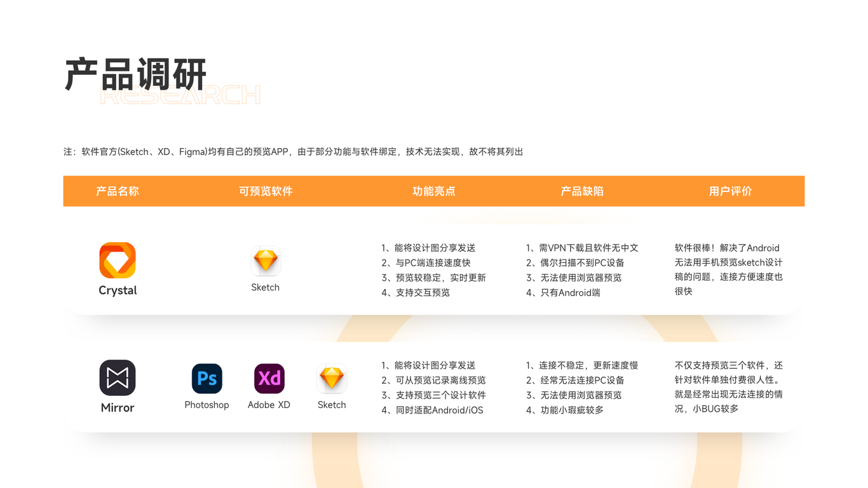This screenshot has width=868, height=488.
Task: Click the Crystal row text 能将设计图分享发送
Action: pyautogui.click(x=428, y=248)
